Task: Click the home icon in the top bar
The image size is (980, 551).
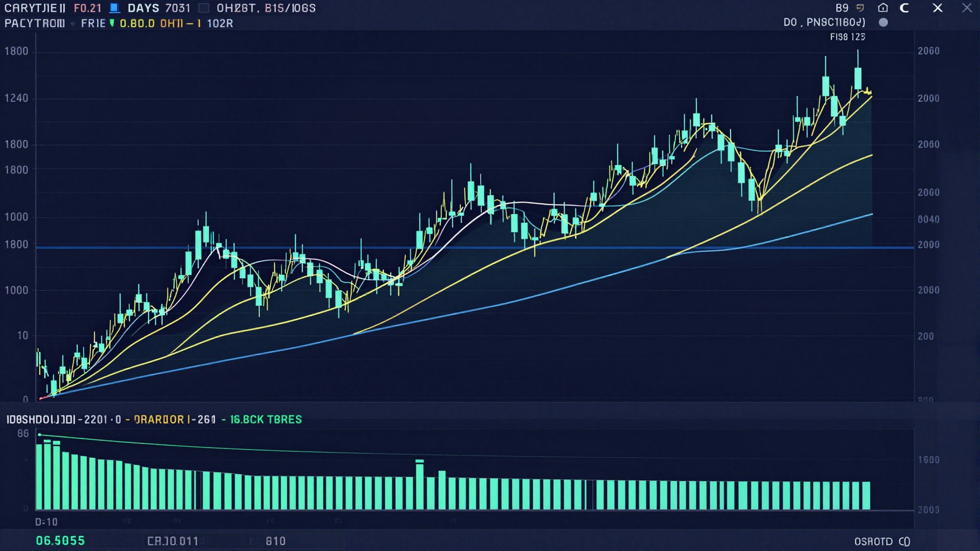Action: (883, 8)
